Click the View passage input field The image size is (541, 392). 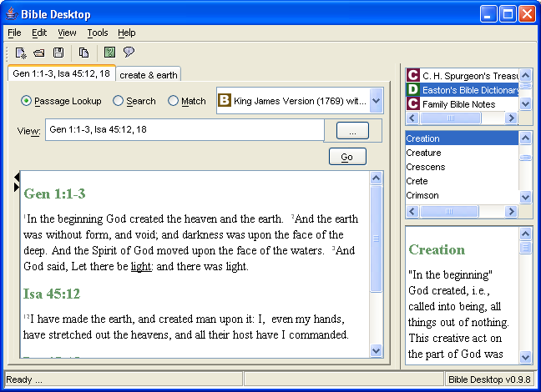[185, 129]
